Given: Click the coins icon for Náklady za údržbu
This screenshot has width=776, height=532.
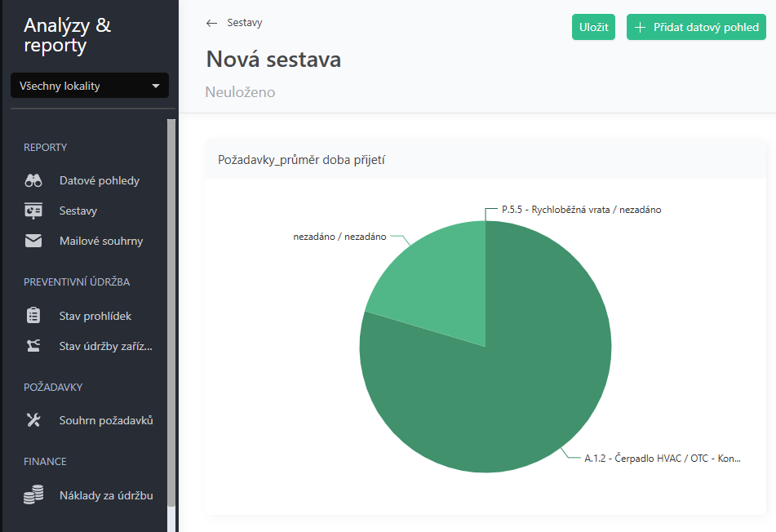Looking at the screenshot, I should (x=33, y=494).
